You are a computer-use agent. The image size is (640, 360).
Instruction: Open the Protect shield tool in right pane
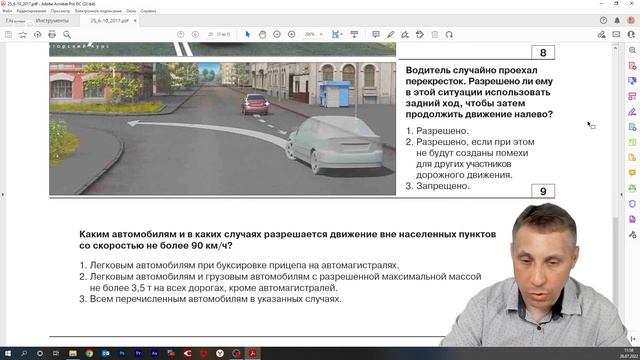[632, 204]
